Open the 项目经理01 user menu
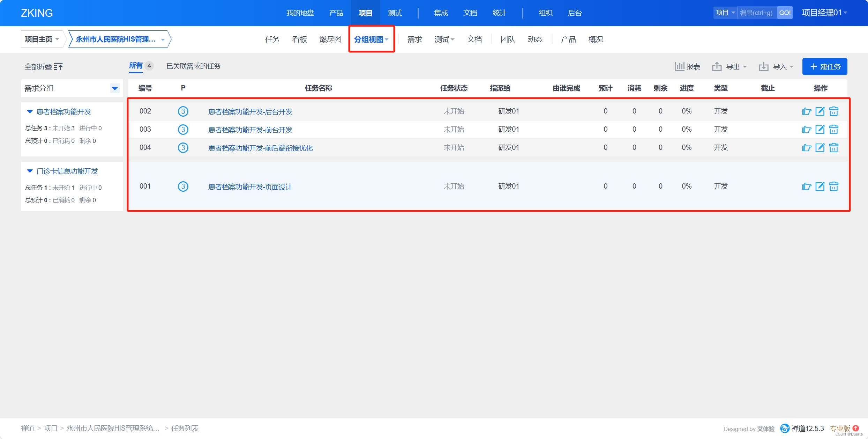 (824, 13)
